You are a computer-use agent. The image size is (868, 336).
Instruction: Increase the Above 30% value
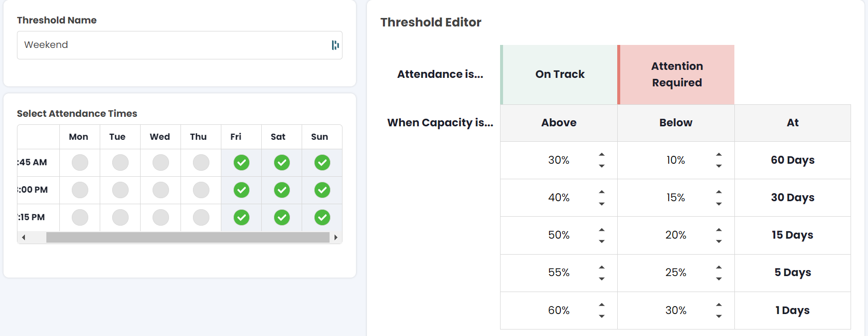(602, 155)
